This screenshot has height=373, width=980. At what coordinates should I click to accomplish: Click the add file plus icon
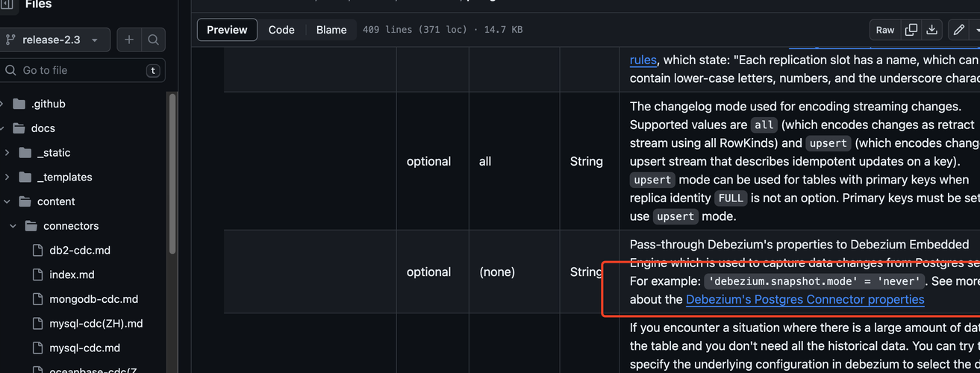129,40
